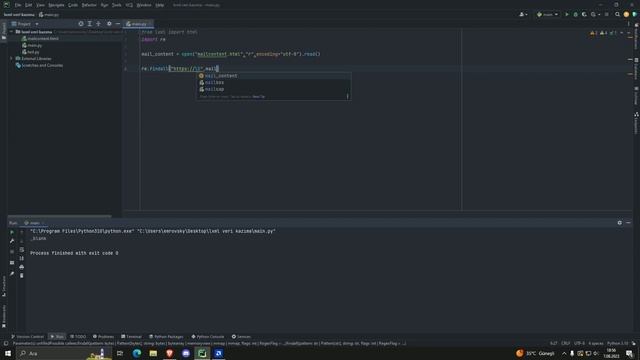Screen dimensions: 640x360
Task: Open the Window menu
Action: point(144,5)
